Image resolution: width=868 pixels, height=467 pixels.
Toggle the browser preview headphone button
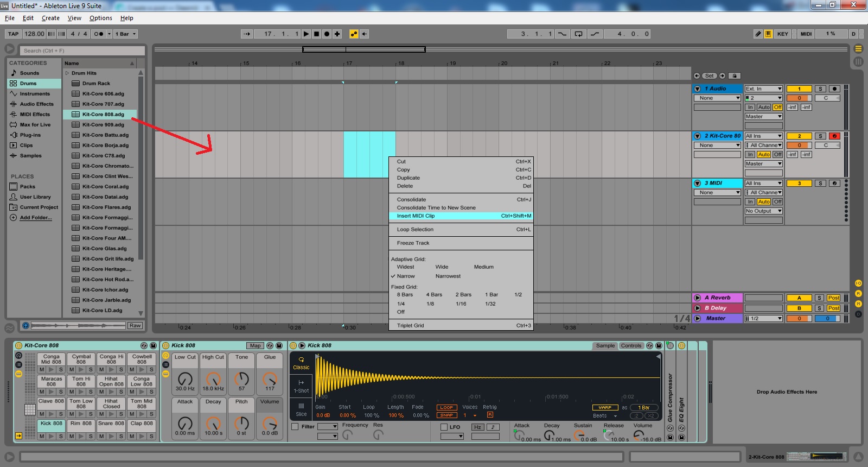pyautogui.click(x=25, y=325)
